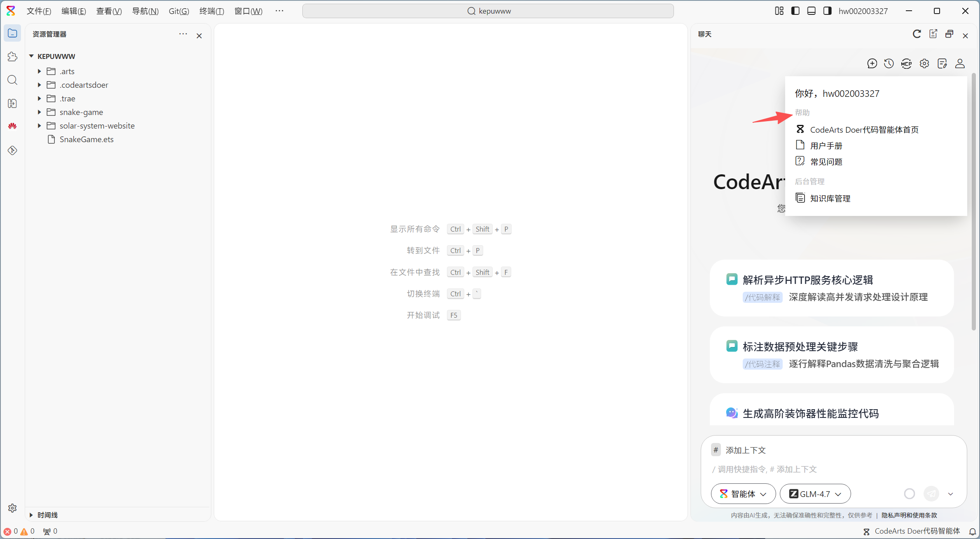Click the 隐私声明和使用条款 link
The width and height of the screenshot is (980, 539).
(x=909, y=515)
